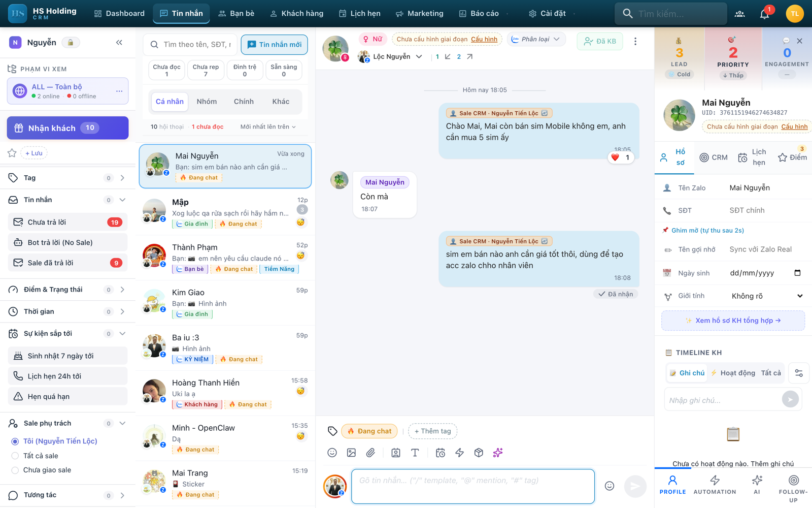Send a contact card icon
Image resolution: width=812 pixels, height=508 pixels.
tap(396, 453)
